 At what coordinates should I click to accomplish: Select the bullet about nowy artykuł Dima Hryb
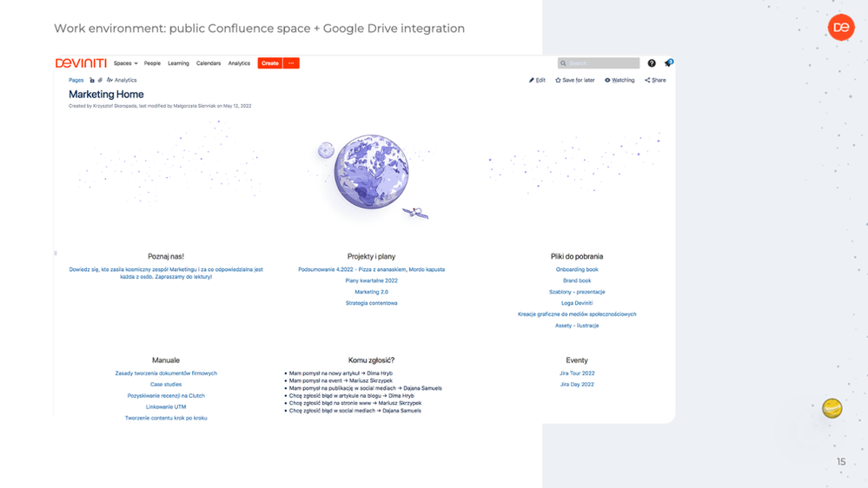click(x=341, y=373)
